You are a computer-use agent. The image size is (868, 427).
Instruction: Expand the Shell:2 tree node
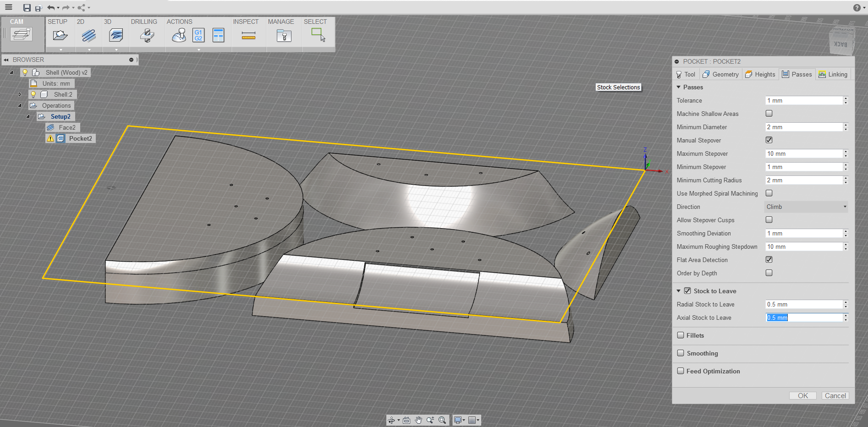tap(20, 94)
